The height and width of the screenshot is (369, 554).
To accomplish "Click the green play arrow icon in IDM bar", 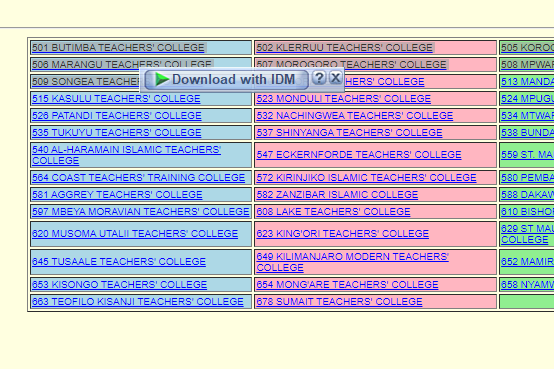I will pyautogui.click(x=161, y=80).
